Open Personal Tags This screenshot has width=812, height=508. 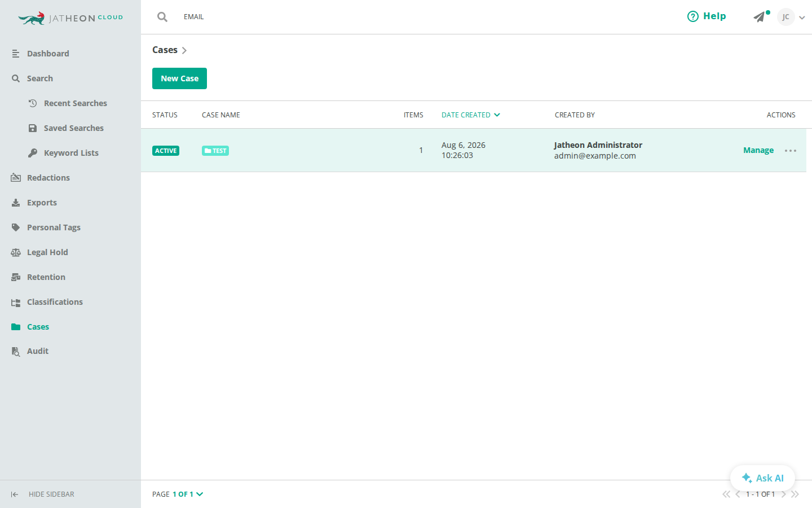click(x=54, y=227)
